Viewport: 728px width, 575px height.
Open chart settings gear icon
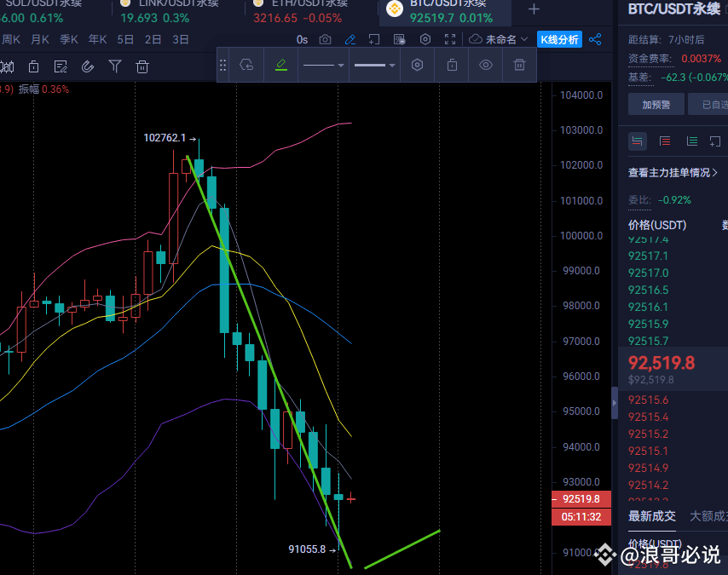425,39
